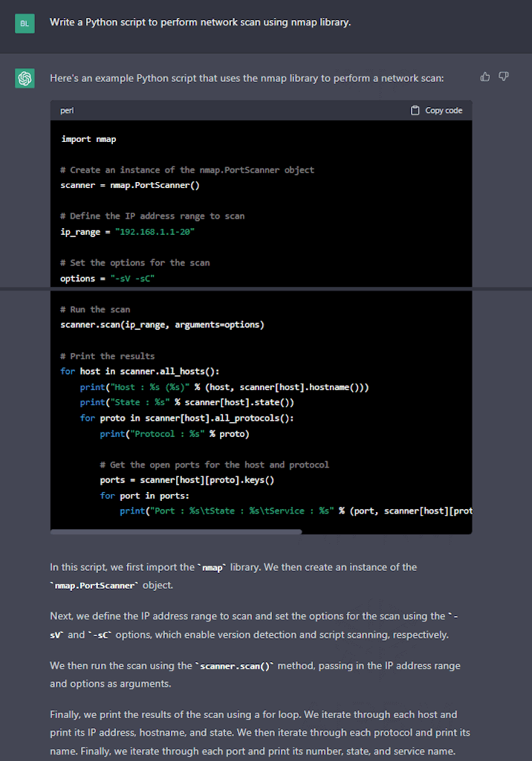The height and width of the screenshot is (761, 532).
Task: Click the comment '# Create an instance of the nmap.PortScanner object'
Action: pyautogui.click(x=187, y=170)
